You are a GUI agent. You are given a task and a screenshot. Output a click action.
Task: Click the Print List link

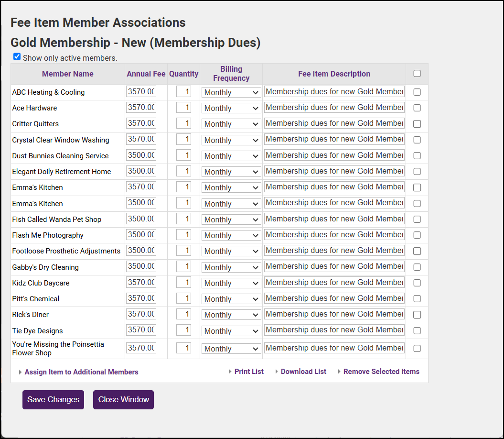249,372
